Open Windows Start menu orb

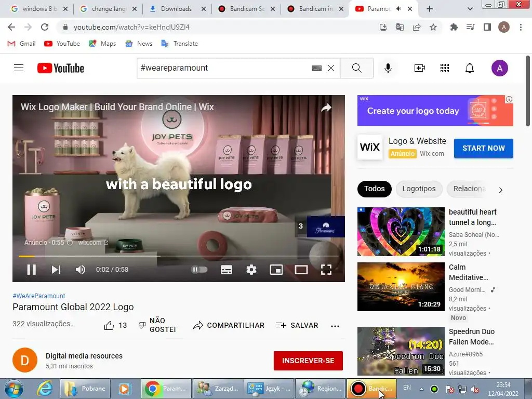click(14, 389)
